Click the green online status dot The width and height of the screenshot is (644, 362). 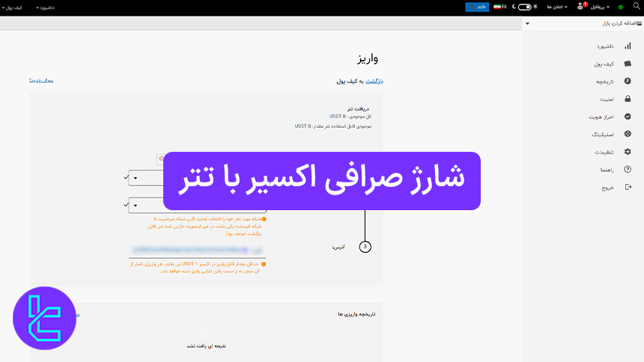click(621, 7)
